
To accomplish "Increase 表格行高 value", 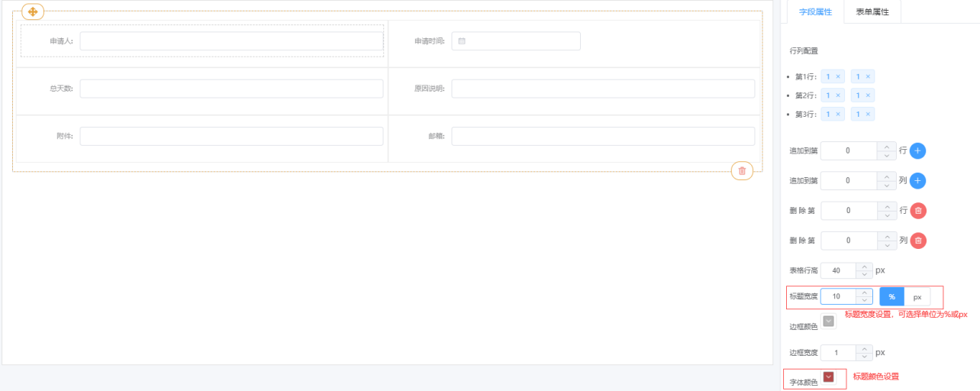I will point(863,266).
